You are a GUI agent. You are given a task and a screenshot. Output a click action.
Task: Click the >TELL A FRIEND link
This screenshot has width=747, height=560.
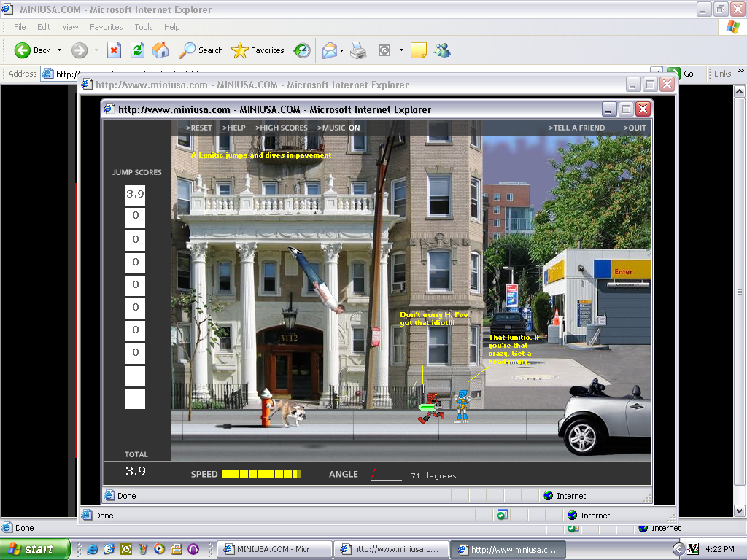[576, 128]
